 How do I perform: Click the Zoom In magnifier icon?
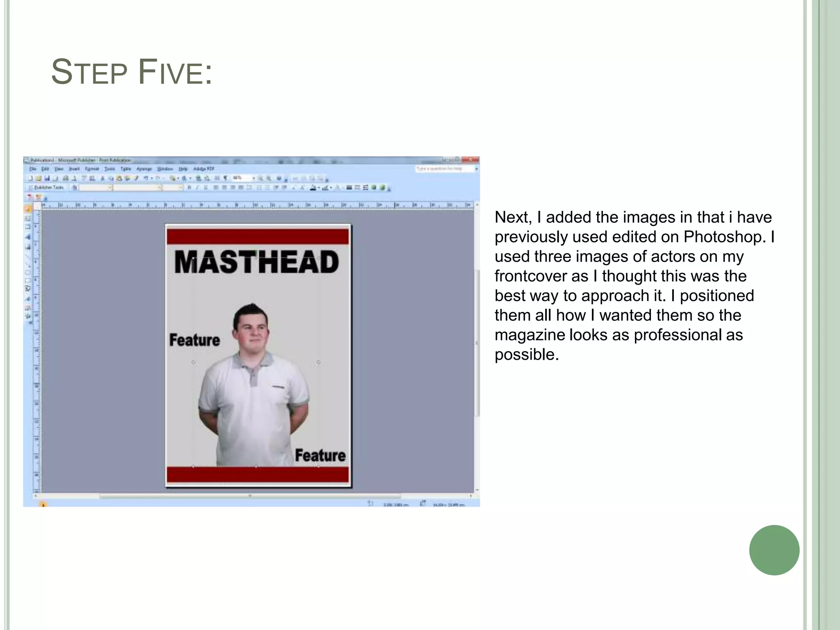(269, 178)
